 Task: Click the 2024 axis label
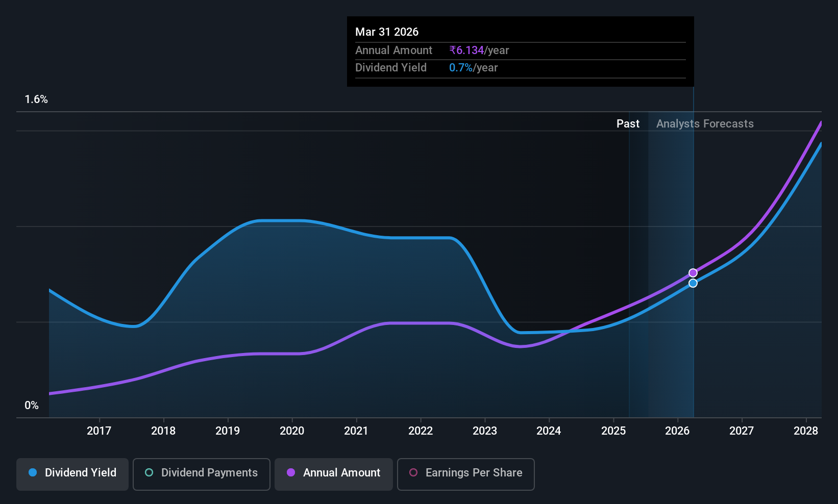pos(549,431)
